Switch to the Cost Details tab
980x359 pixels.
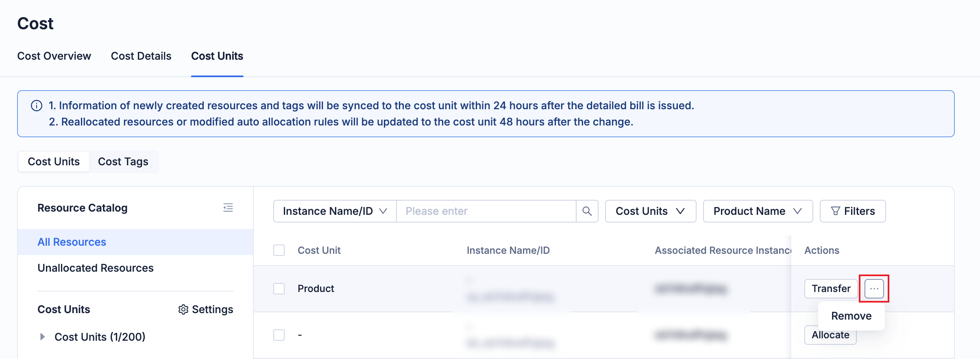[x=141, y=56]
